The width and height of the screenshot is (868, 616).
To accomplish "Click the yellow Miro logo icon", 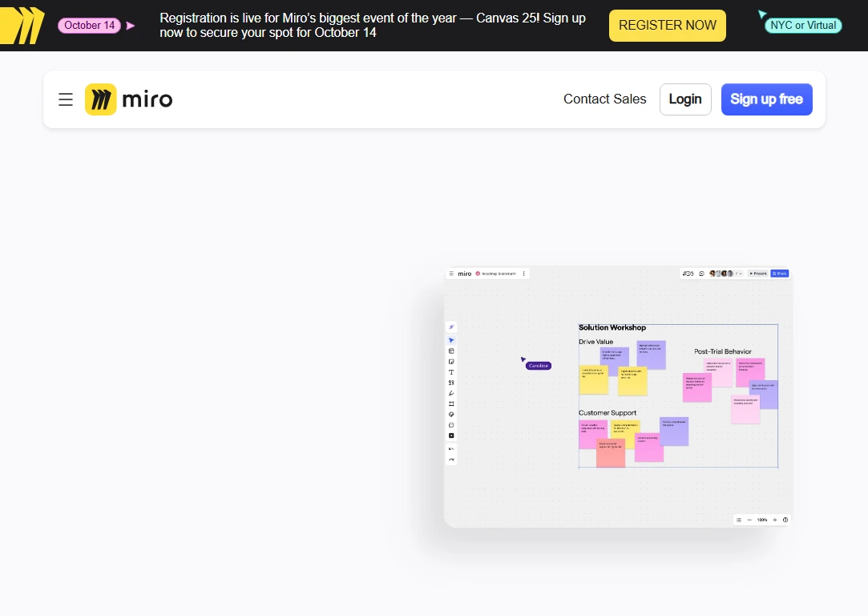I will pyautogui.click(x=101, y=99).
